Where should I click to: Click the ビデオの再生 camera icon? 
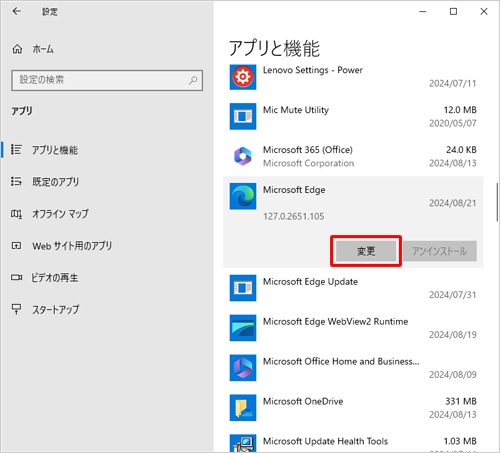(16, 277)
